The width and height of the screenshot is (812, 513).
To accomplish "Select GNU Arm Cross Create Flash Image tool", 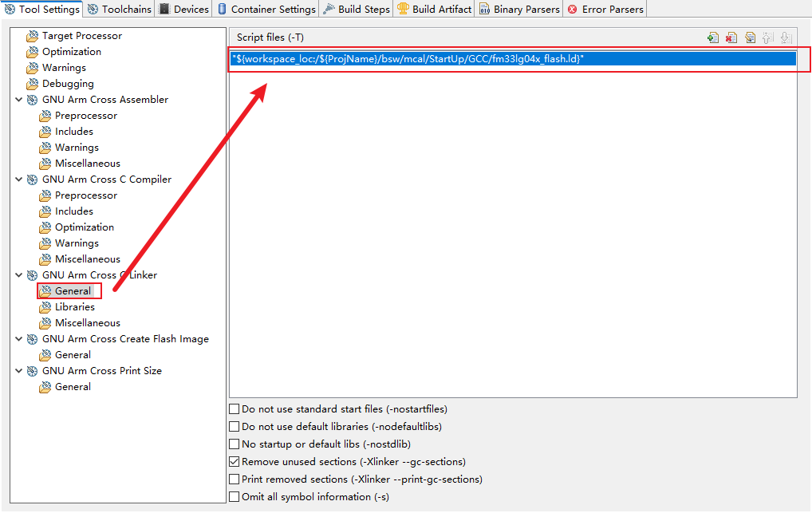I will pyautogui.click(x=125, y=339).
